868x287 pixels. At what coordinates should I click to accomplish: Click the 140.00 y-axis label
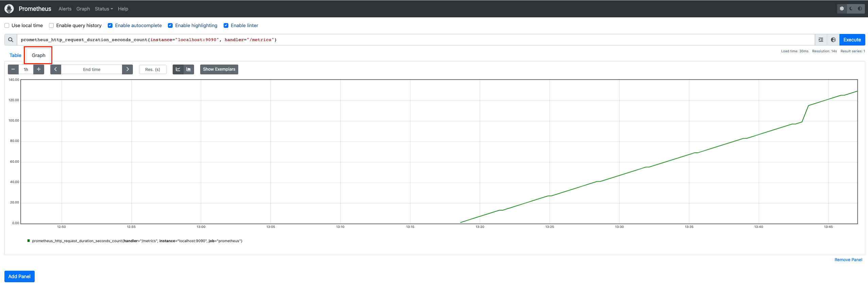pos(14,80)
